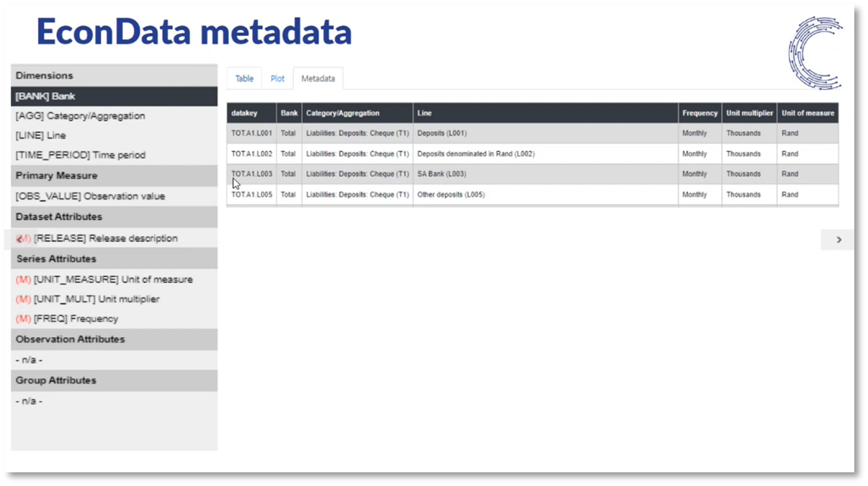The height and width of the screenshot is (486, 868).
Task: Click the Primary Measure section header
Action: coord(114,176)
